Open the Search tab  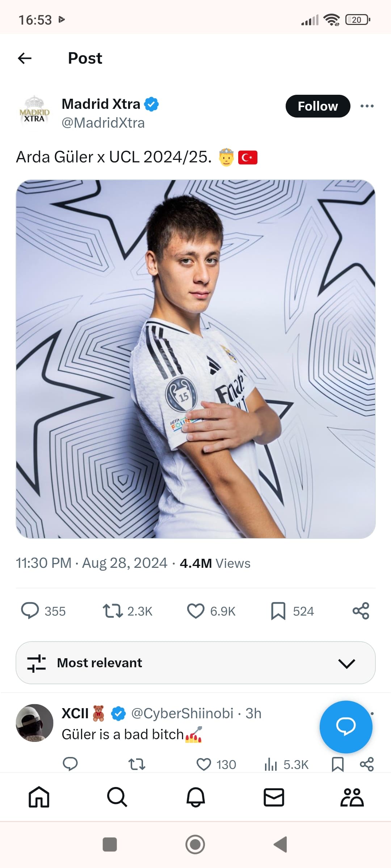117,797
